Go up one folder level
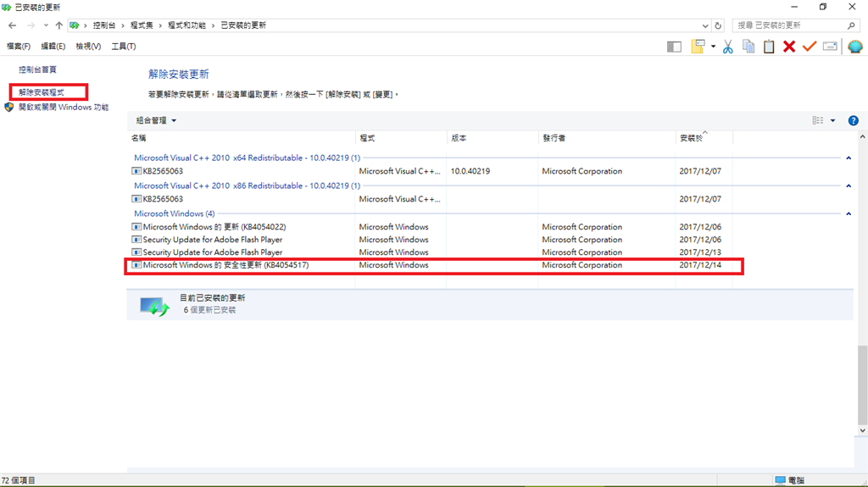This screenshot has height=487, width=868. pyautogui.click(x=58, y=25)
